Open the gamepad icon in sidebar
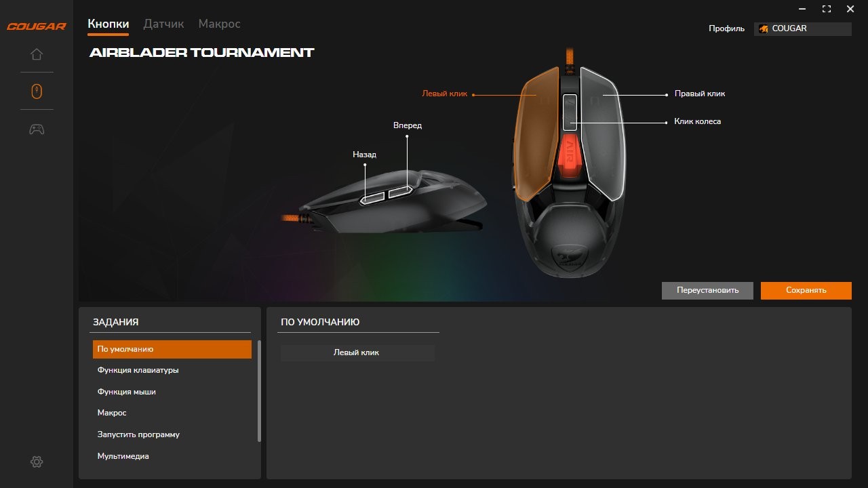The image size is (868, 488). pos(37,129)
